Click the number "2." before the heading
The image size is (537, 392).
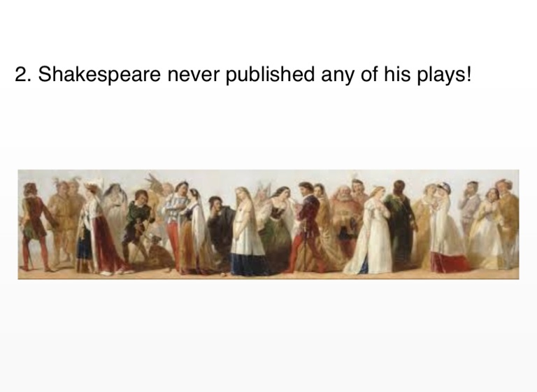tap(23, 74)
